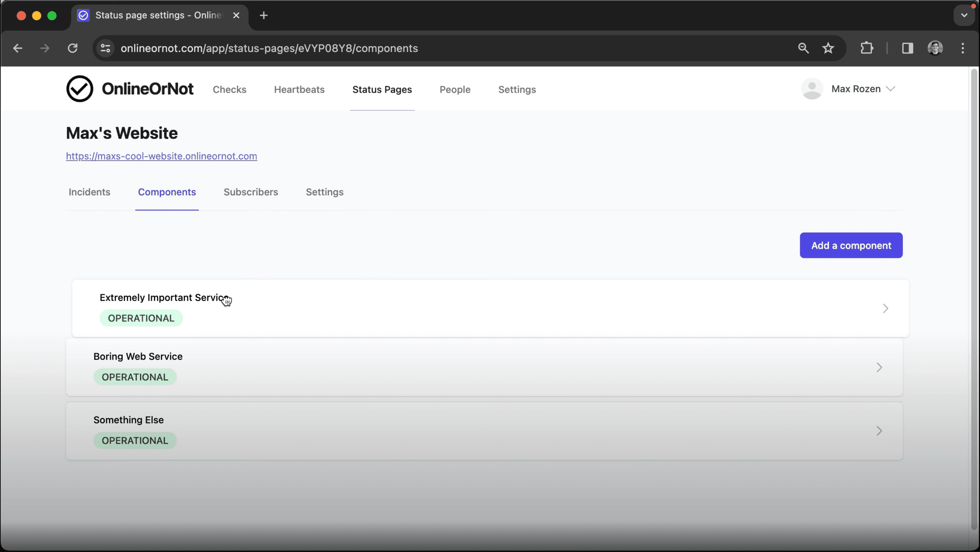
Task: Open the Heartbeats section
Action: (299, 89)
